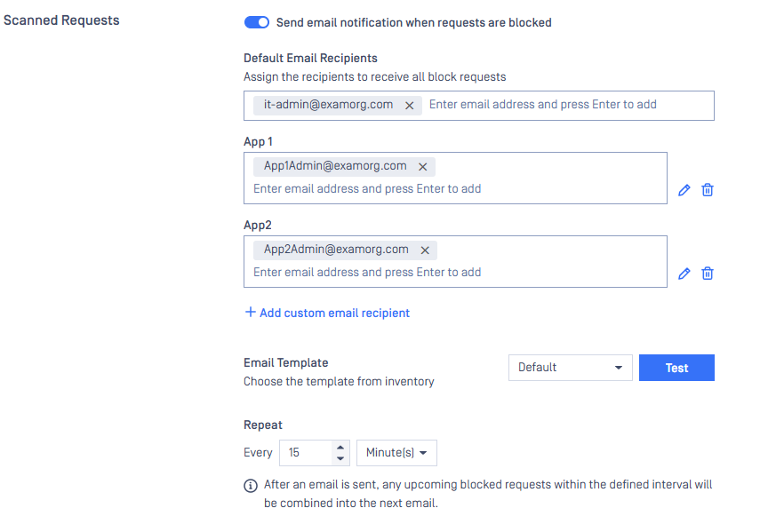The width and height of the screenshot is (776, 532).
Task: Click the info icon beside the interval note
Action: pyautogui.click(x=251, y=486)
